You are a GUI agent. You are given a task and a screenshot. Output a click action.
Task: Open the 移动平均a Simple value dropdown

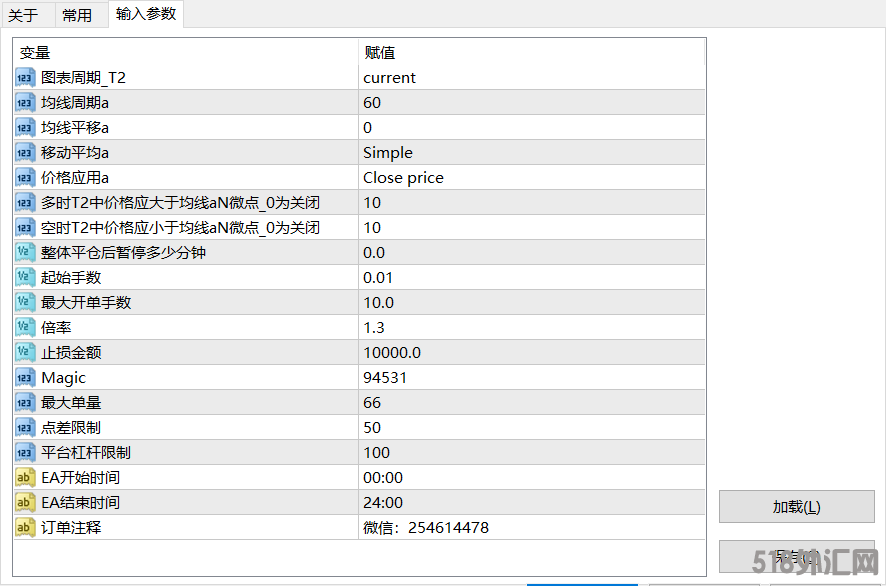pyautogui.click(x=530, y=153)
